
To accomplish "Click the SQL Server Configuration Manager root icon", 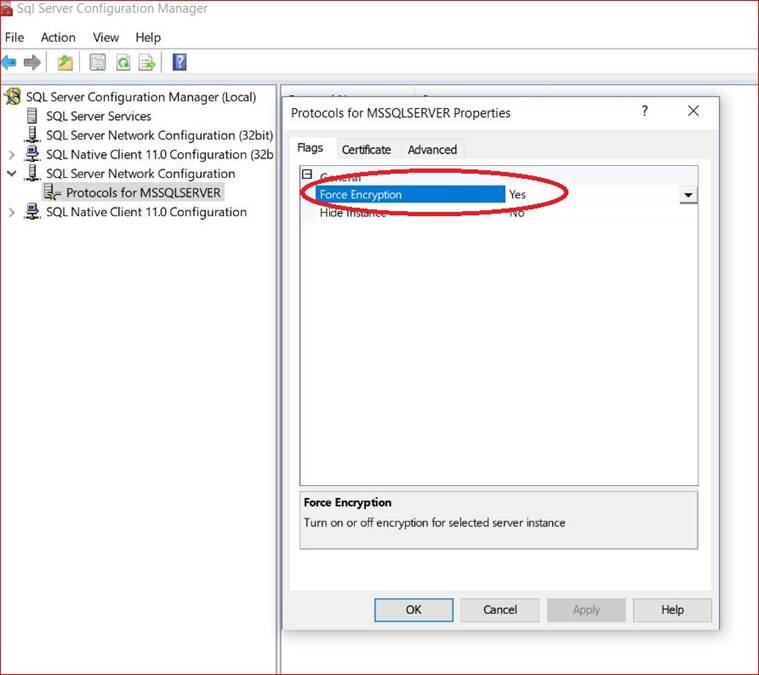I will (x=13, y=96).
